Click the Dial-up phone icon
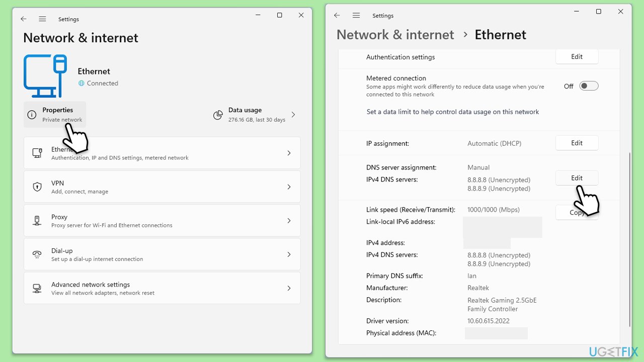Image resolution: width=644 pixels, height=362 pixels. coord(37,254)
